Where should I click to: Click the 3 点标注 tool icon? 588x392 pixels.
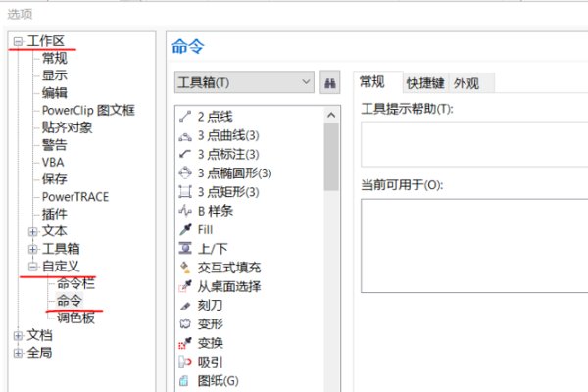tap(185, 154)
